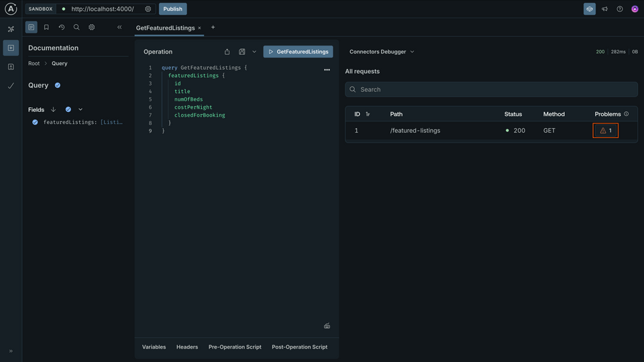Screen dimensions: 644x362
Task: Switch to the Variables tab
Action: point(154,347)
